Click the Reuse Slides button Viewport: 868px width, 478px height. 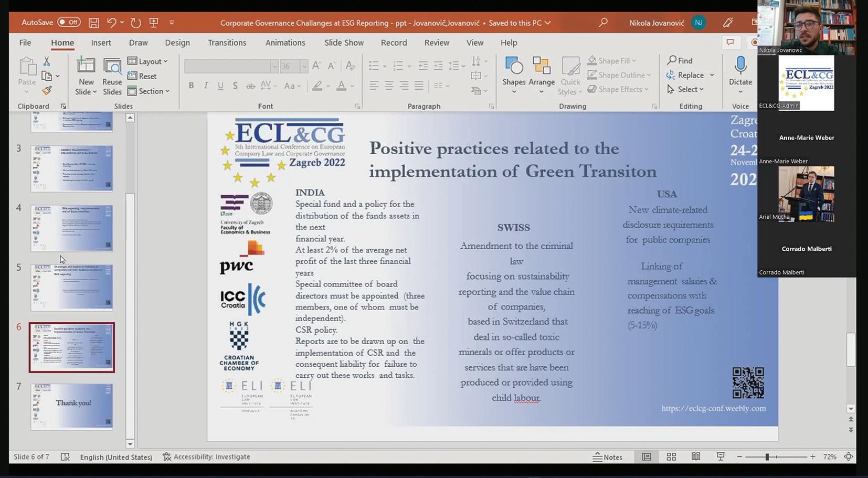click(x=112, y=76)
